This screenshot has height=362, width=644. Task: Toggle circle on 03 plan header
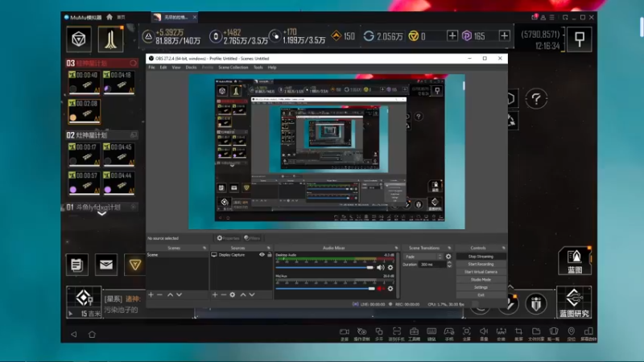tap(133, 64)
